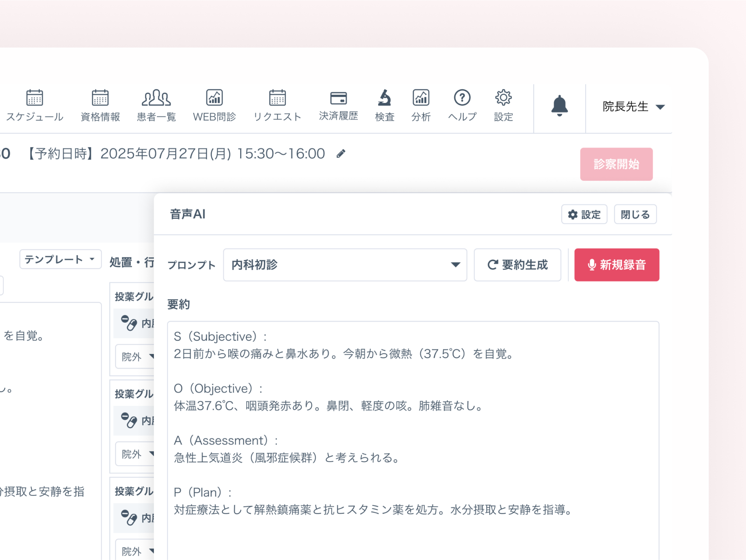
Task: Generate summary with 要約生成 button
Action: (x=517, y=265)
